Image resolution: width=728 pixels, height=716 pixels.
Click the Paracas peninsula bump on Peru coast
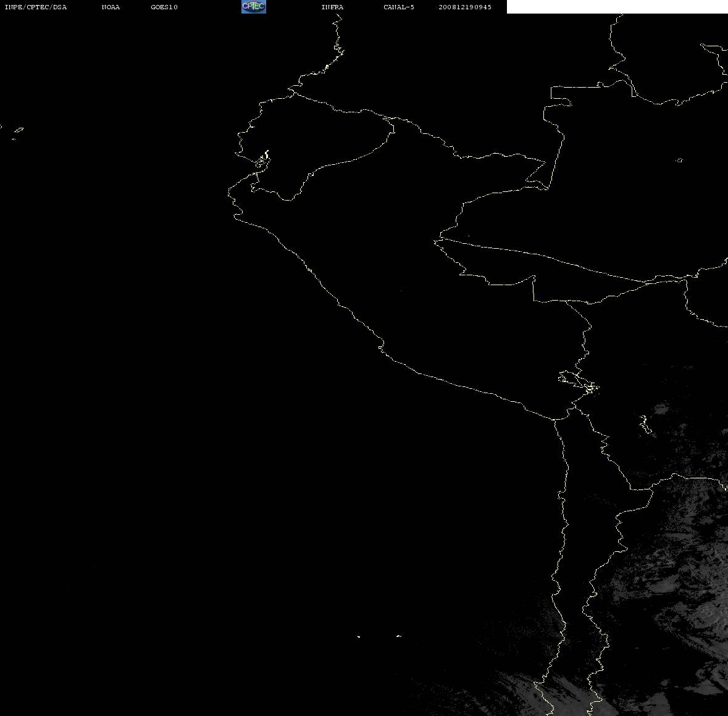pyautogui.click(x=381, y=346)
